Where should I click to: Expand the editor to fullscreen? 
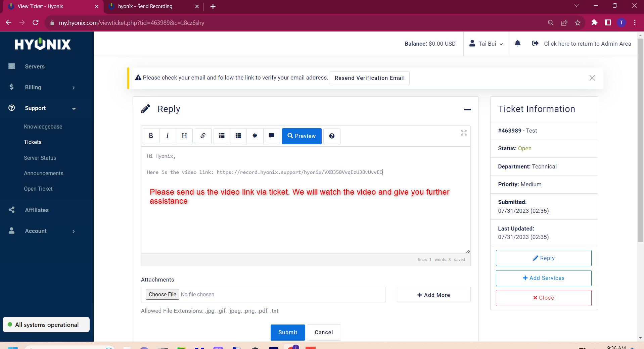tap(464, 133)
